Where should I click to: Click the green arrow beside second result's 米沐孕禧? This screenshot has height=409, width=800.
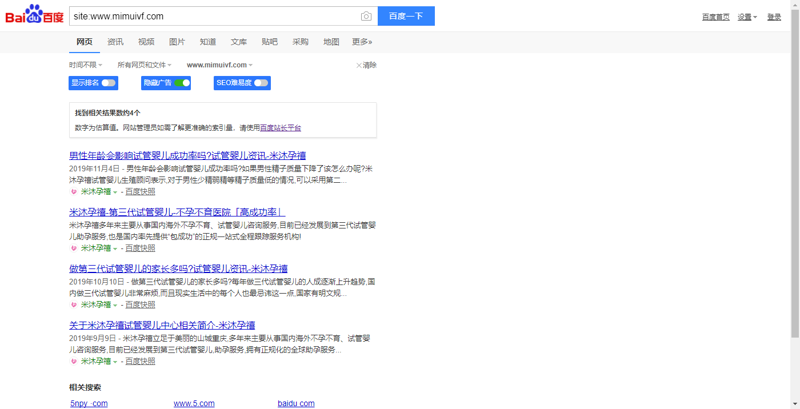(x=116, y=248)
